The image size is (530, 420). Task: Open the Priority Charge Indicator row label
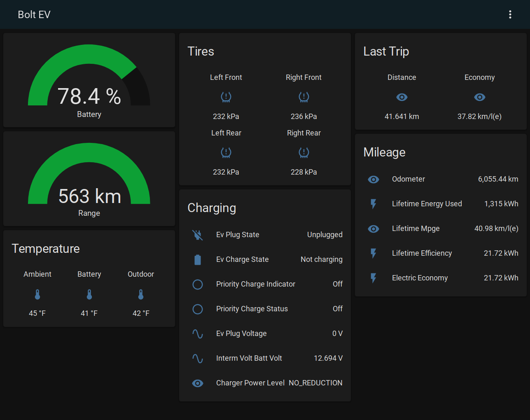(256, 284)
